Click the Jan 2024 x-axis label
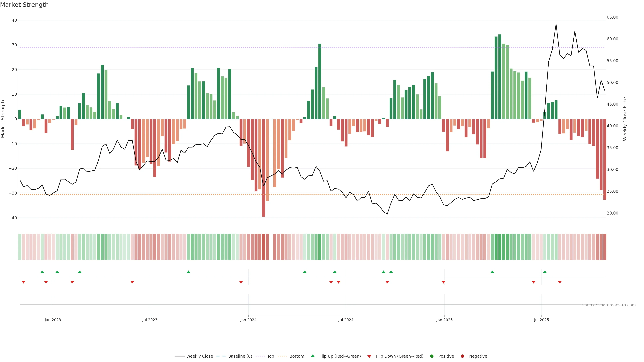644x362 pixels. click(x=248, y=320)
